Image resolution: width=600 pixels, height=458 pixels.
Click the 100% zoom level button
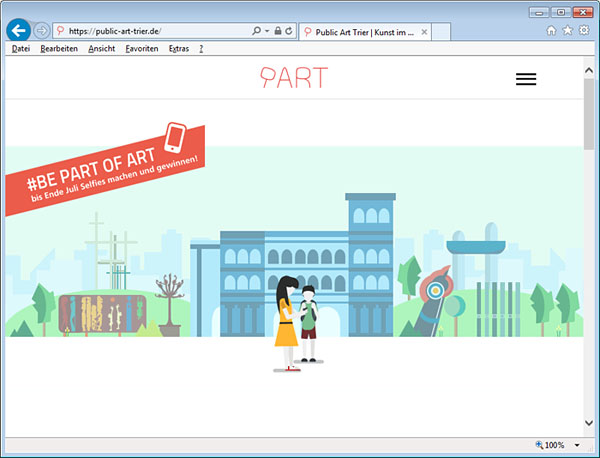point(550,445)
